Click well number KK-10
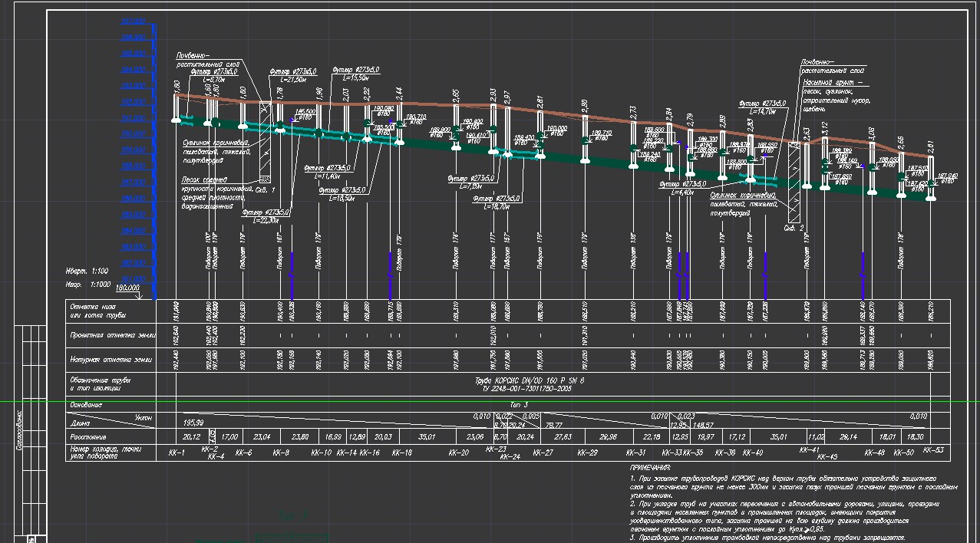Screen dimensions: 980x543 (x=321, y=452)
